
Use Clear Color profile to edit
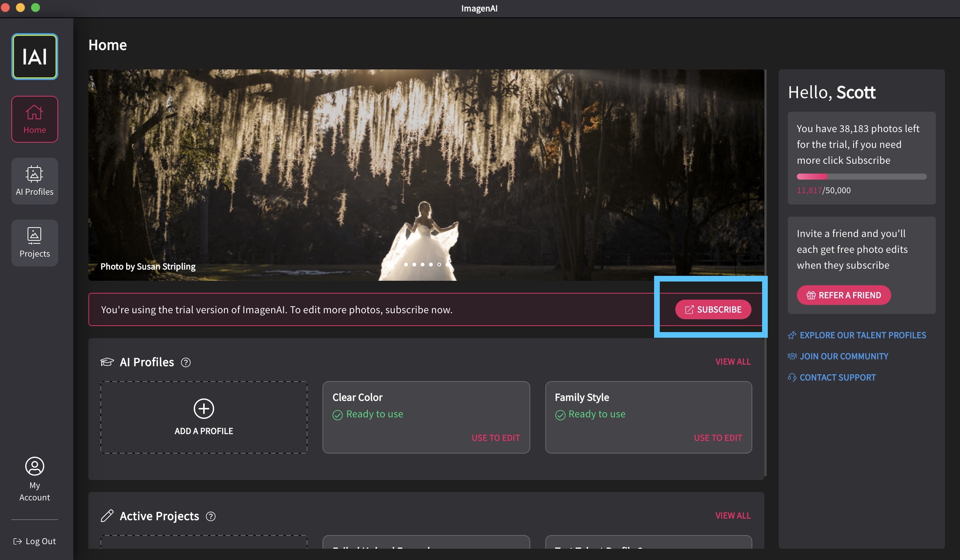pyautogui.click(x=495, y=438)
